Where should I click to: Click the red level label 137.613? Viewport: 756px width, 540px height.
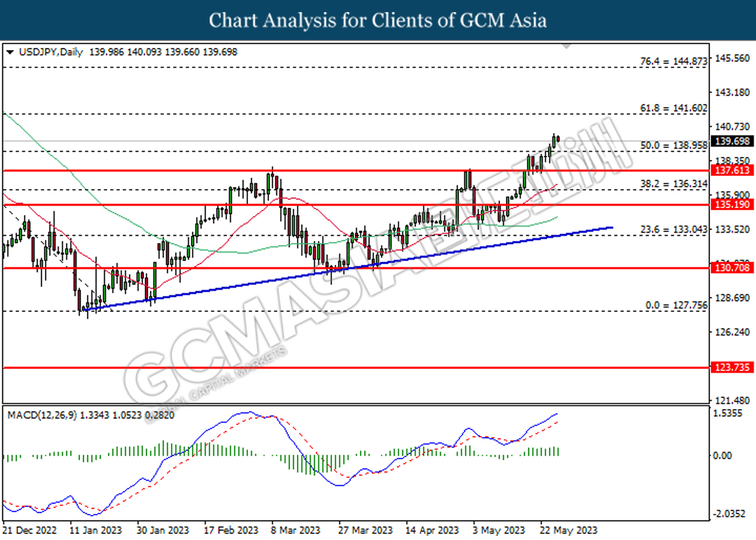point(733,170)
